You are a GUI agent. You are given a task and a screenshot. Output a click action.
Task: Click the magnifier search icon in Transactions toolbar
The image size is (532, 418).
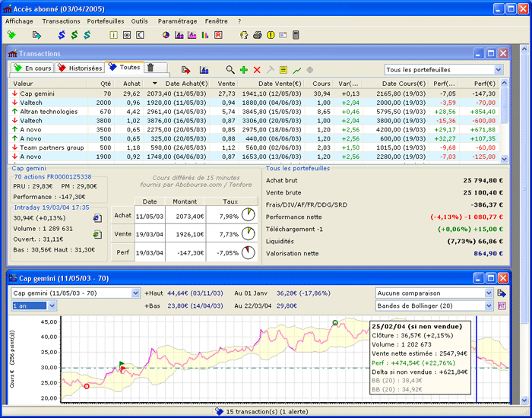[x=230, y=70]
